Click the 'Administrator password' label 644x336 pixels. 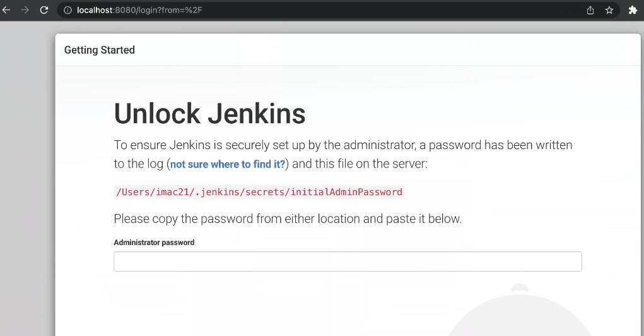coord(154,243)
